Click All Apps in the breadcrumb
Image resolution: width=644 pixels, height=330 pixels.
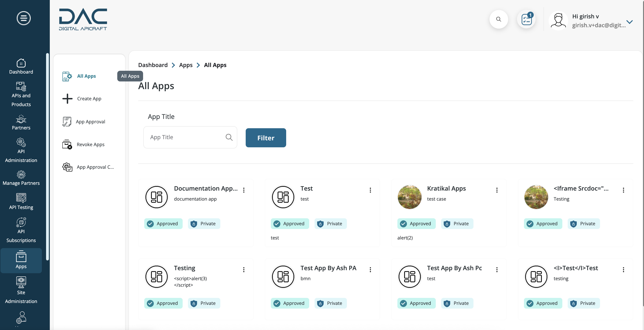(x=215, y=65)
